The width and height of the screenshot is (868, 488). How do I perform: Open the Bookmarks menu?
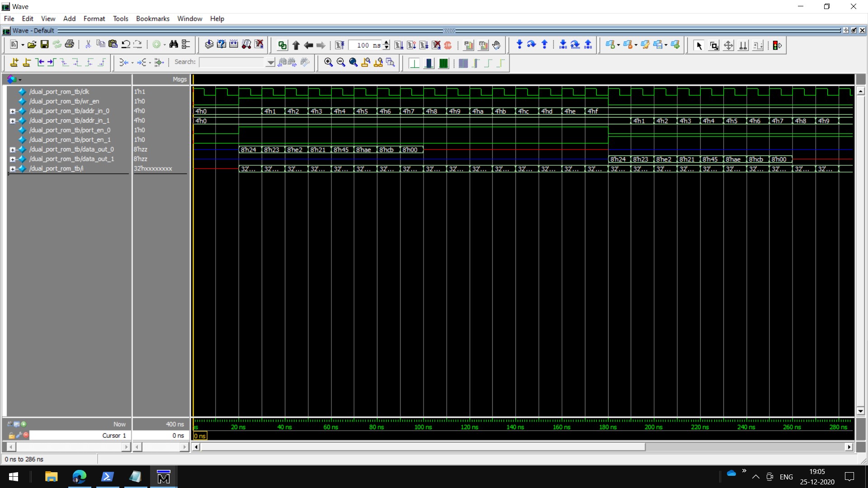(152, 19)
